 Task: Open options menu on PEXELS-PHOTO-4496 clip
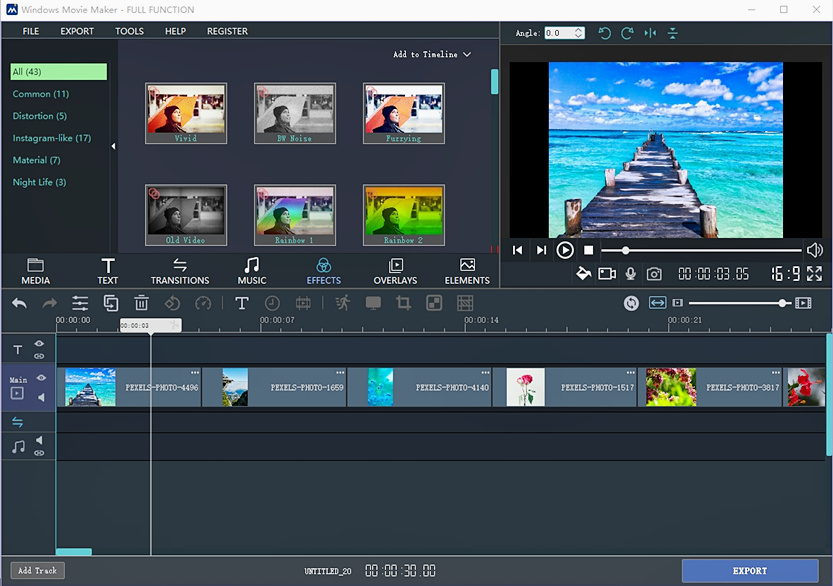tap(194, 373)
